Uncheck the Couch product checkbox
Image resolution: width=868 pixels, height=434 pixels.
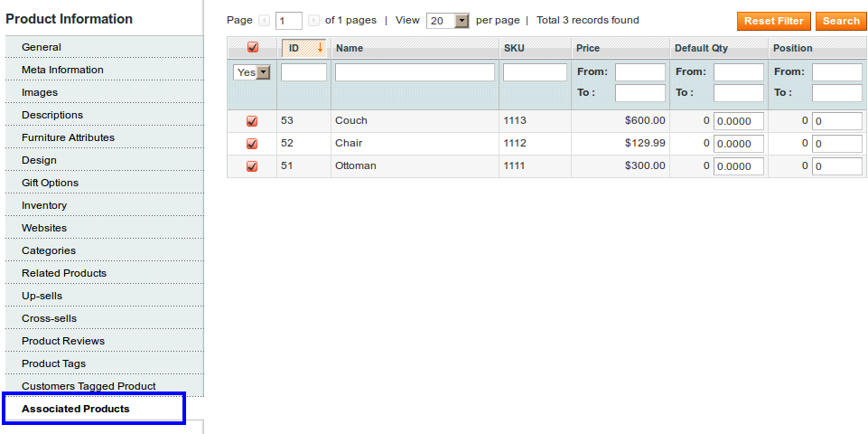tap(252, 121)
